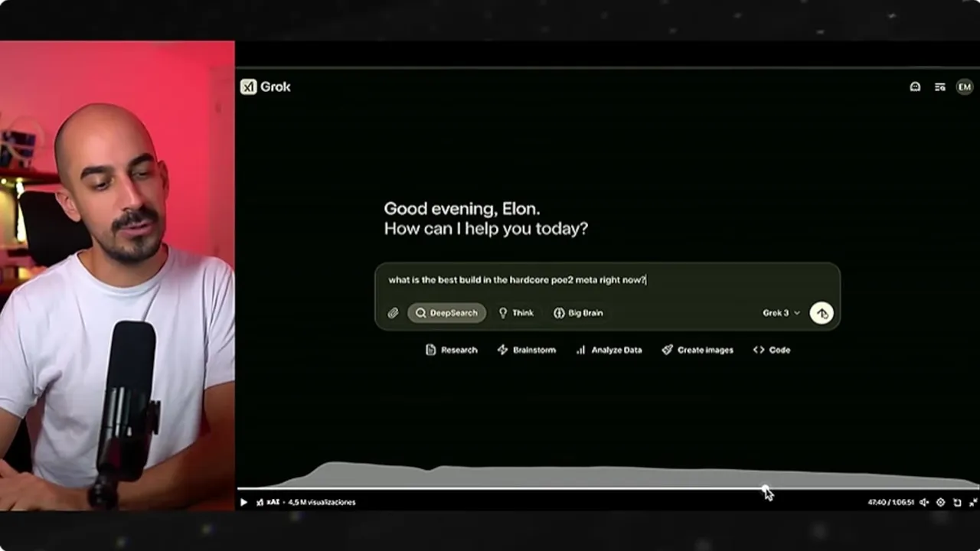The image size is (980, 551).
Task: Open the chat history list icon
Action: pos(940,87)
